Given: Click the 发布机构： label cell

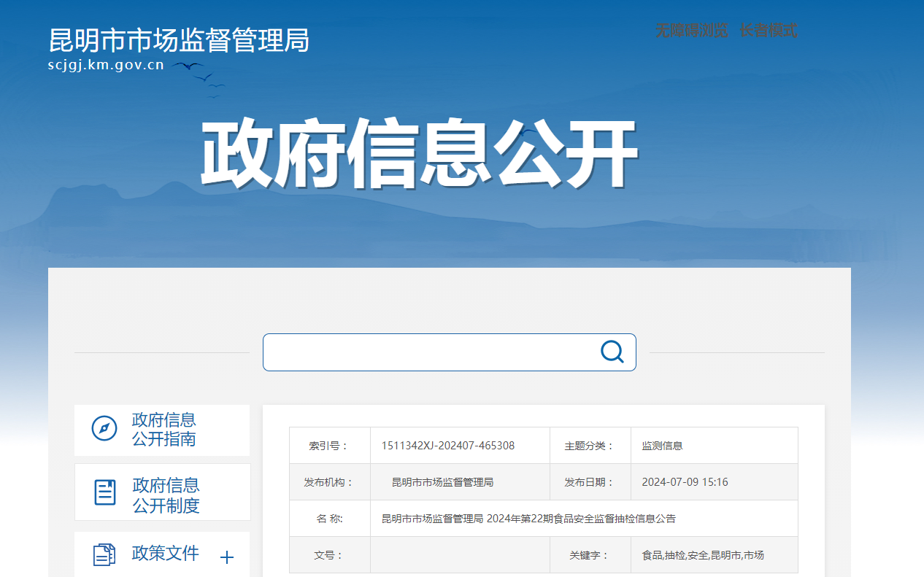Looking at the screenshot, I should pos(330,482).
